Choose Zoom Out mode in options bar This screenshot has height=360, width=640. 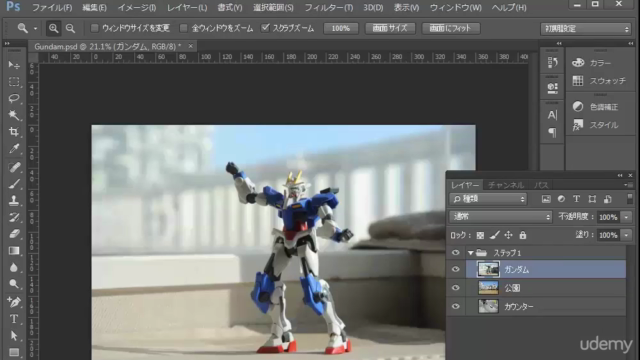[x=71, y=28]
